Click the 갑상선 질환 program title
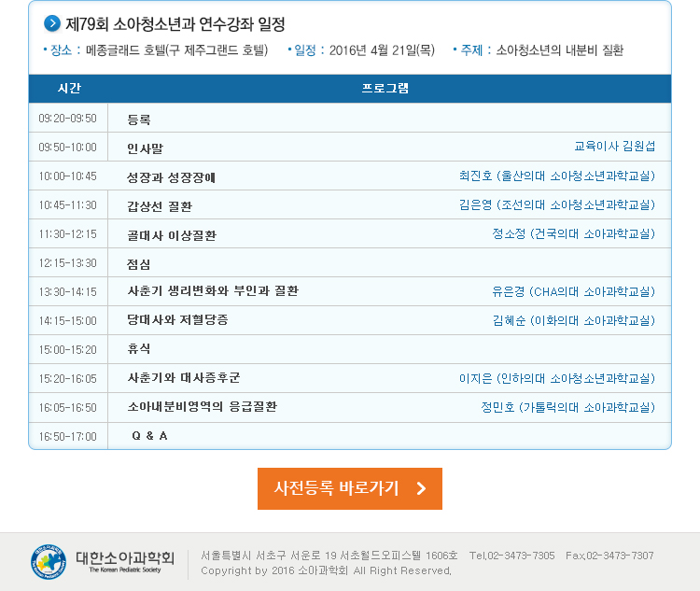 [x=160, y=205]
